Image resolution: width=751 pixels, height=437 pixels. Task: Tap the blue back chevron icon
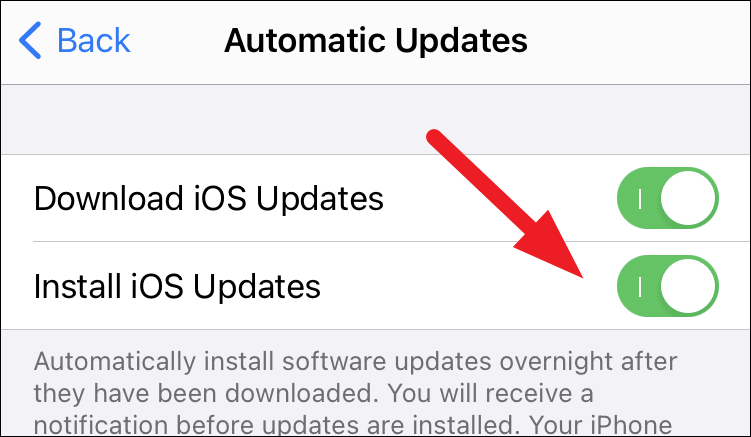[30, 40]
